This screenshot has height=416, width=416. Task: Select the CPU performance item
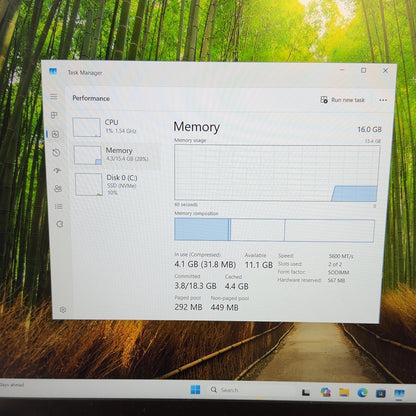tap(115, 127)
